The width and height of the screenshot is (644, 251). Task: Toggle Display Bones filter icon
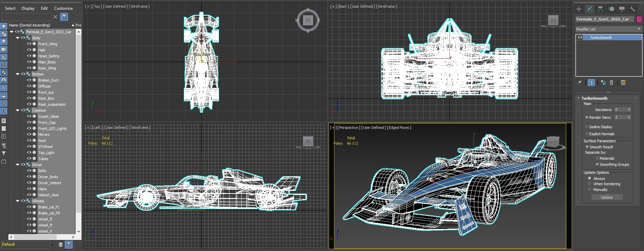[x=4, y=88]
